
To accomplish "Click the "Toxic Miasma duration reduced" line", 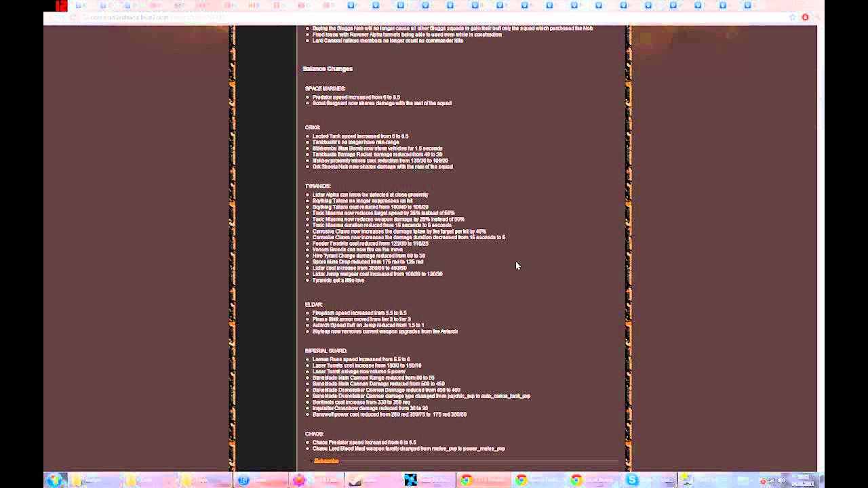I will click(x=382, y=225).
